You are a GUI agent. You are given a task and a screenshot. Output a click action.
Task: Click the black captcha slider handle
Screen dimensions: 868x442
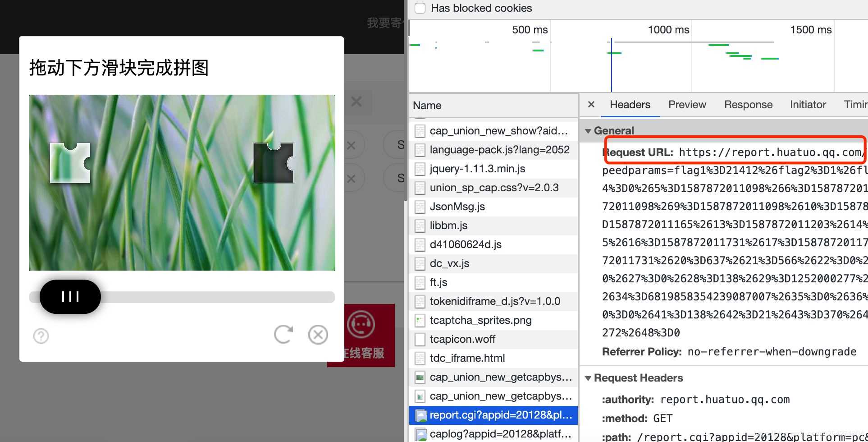70,297
